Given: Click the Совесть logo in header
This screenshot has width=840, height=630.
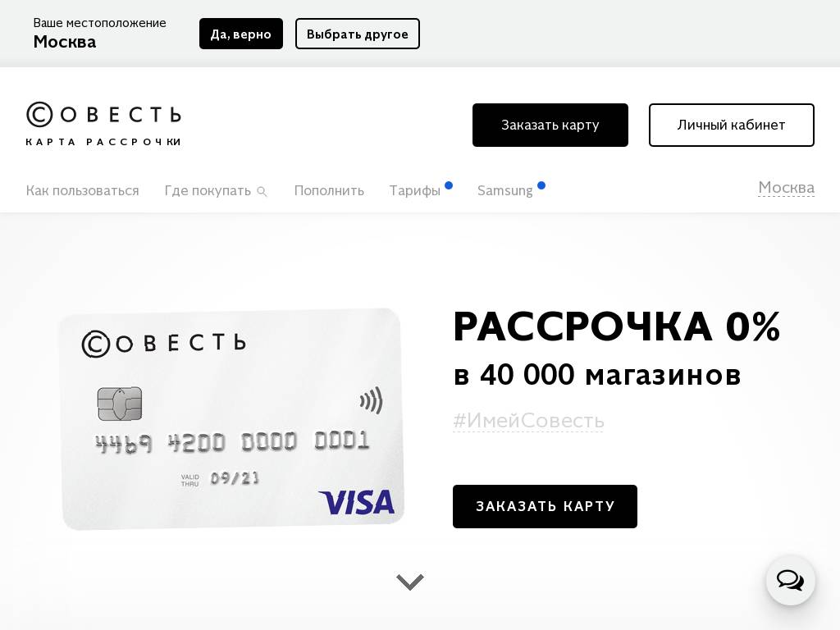Looking at the screenshot, I should [x=103, y=124].
